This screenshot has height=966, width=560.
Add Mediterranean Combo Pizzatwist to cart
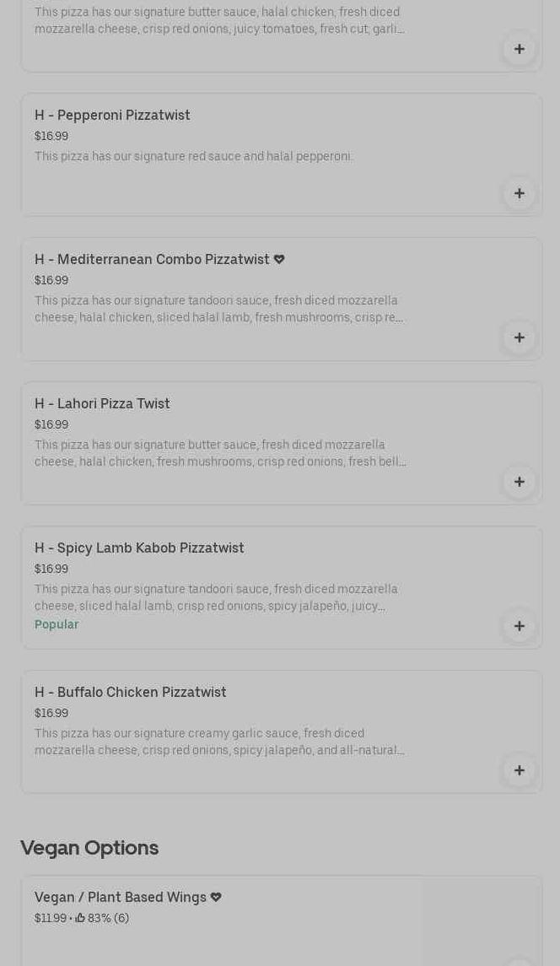[x=519, y=337]
